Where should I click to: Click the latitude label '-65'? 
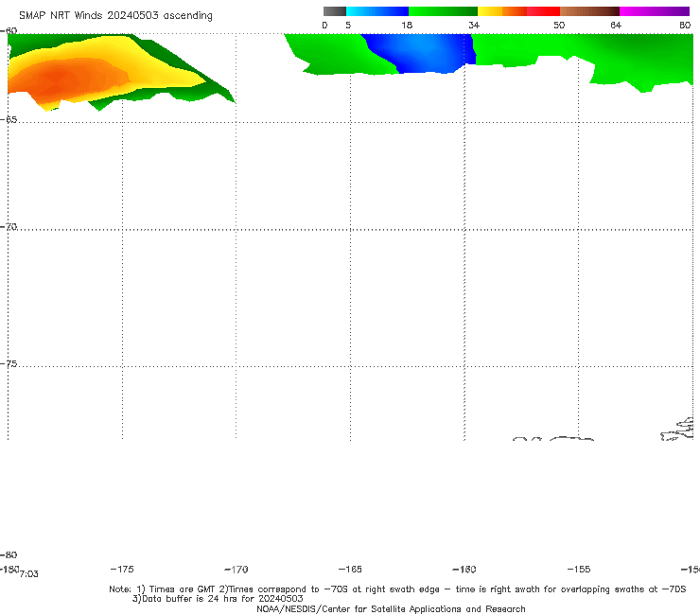[x=9, y=120]
